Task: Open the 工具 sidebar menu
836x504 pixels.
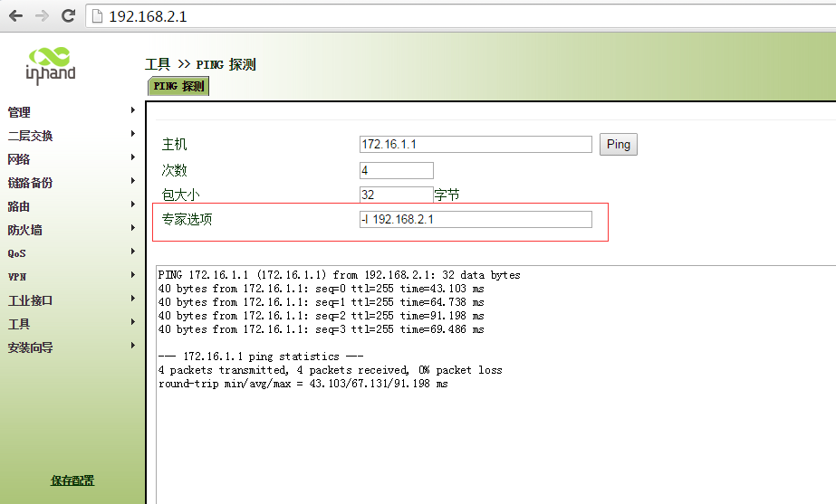Action: (19, 324)
